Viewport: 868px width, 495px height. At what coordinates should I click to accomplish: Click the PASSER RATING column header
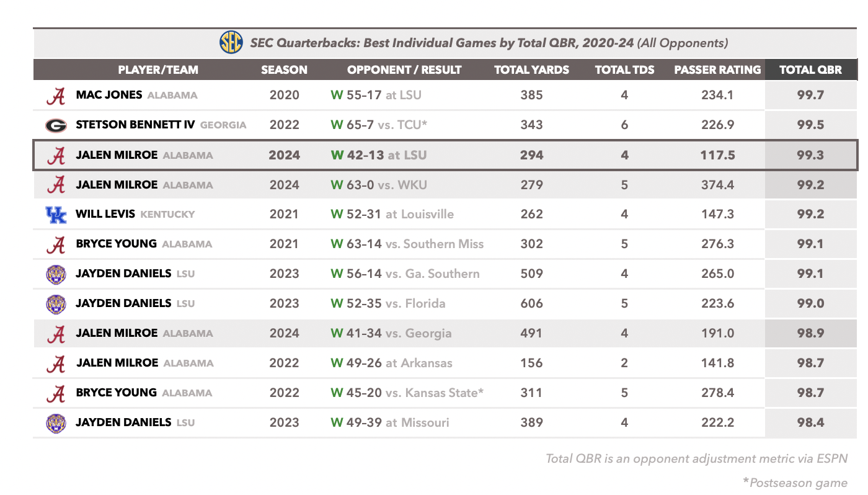pyautogui.click(x=717, y=69)
